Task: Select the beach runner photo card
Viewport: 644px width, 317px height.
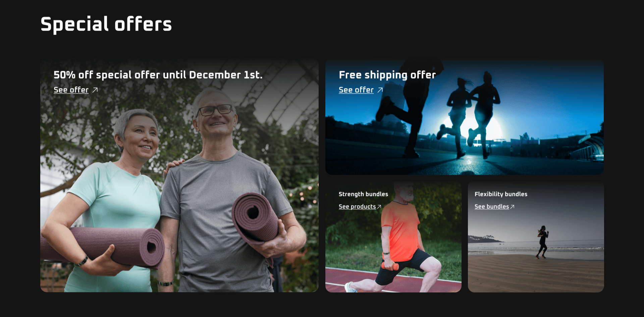Action: click(536, 237)
